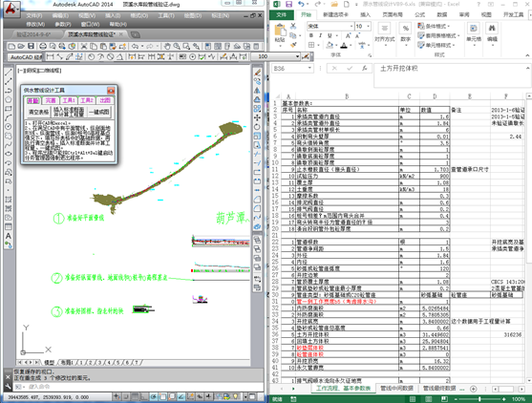
Task: Open the AutoCAD application menu logo
Action: pyautogui.click(x=11, y=10)
